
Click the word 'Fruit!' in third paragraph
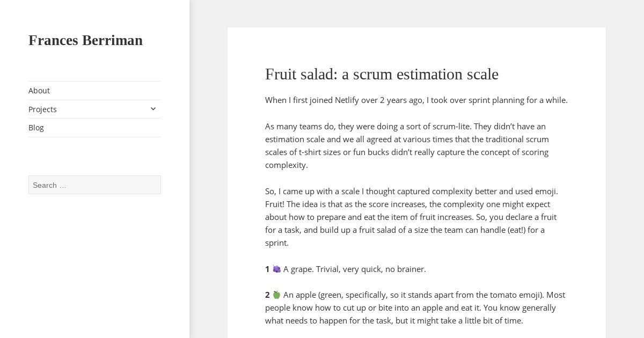click(275, 204)
